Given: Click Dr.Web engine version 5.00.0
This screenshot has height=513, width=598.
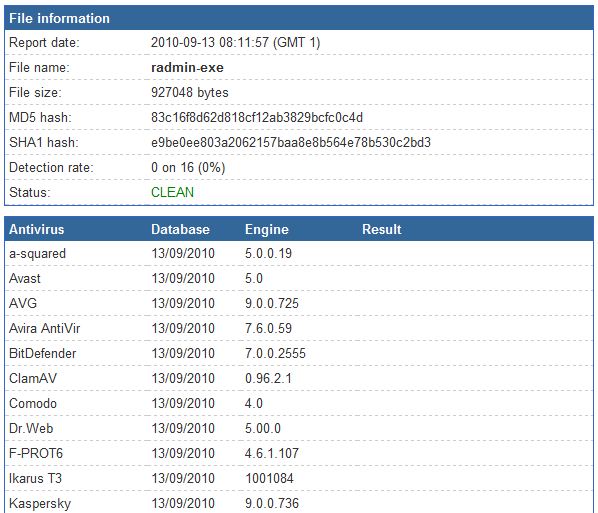Looking at the screenshot, I should click(x=263, y=428).
